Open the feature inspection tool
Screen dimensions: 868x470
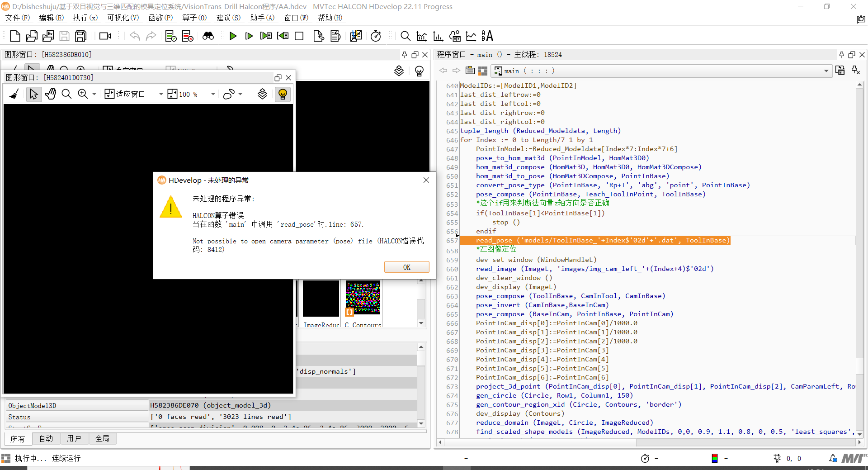click(455, 36)
